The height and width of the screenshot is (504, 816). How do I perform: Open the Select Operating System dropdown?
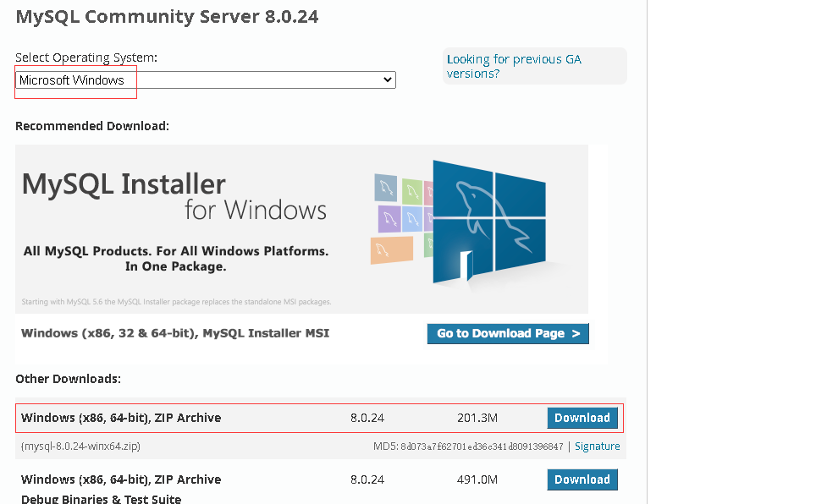206,80
